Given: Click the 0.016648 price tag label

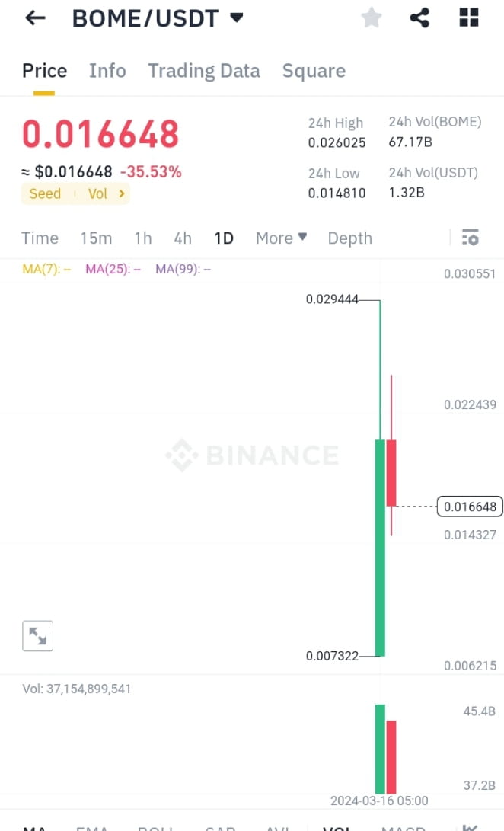Looking at the screenshot, I should [469, 506].
